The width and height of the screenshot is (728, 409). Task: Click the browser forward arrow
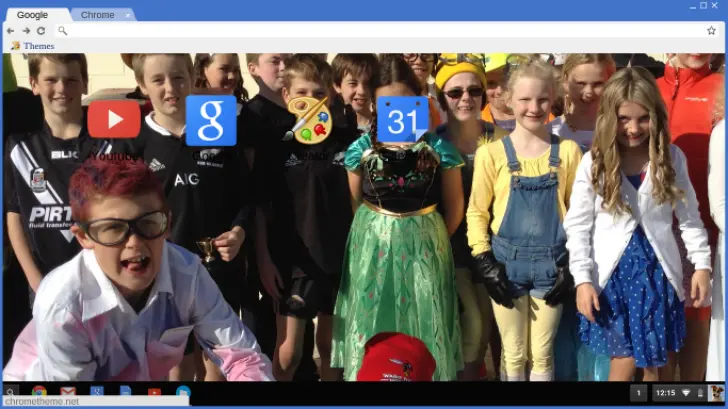pyautogui.click(x=26, y=30)
